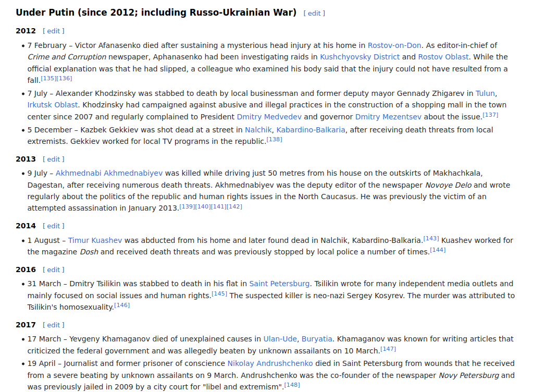
Task: Open the Akhmednabi Akhmednabiyev article
Action: click(x=109, y=173)
